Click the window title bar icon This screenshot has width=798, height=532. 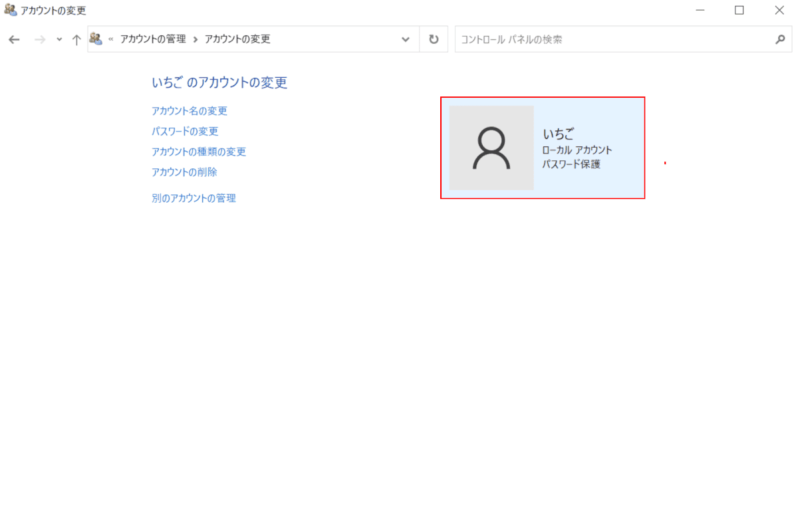tap(10, 10)
